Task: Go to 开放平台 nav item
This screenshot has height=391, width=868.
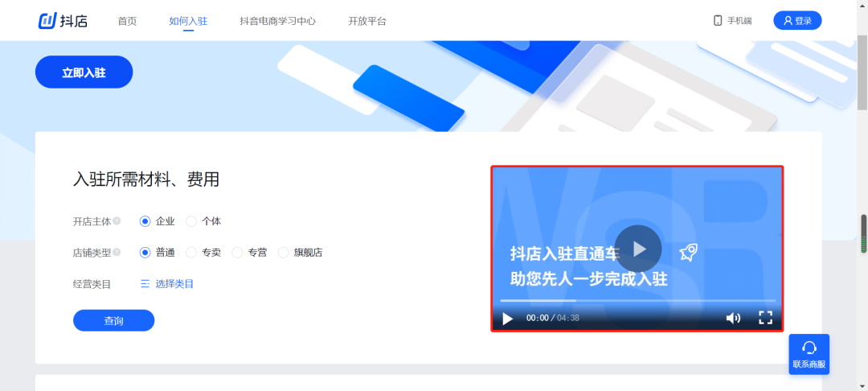Action: pos(367,22)
